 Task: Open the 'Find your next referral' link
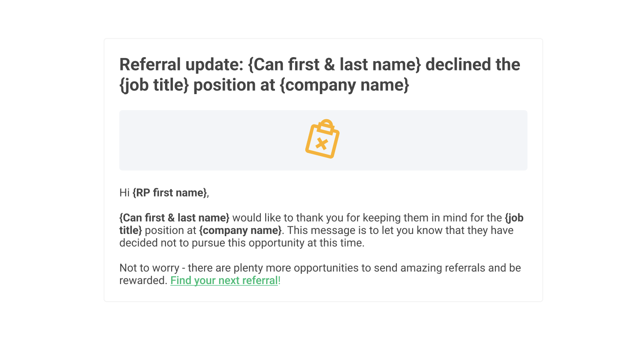(224, 281)
